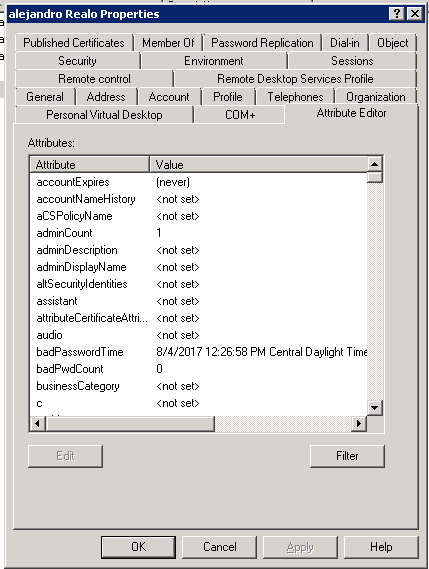Go to the Personal Virtual Desktop tab
Image resolution: width=429 pixels, height=569 pixels.
[104, 115]
